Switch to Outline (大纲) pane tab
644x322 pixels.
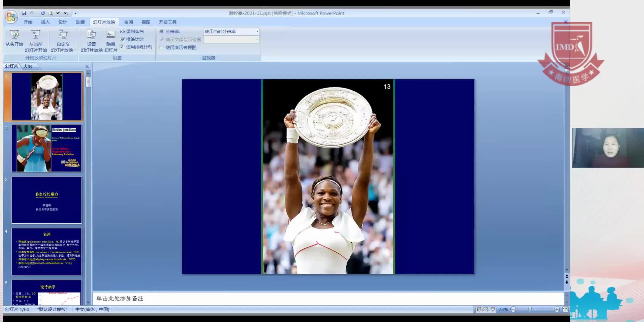point(28,66)
